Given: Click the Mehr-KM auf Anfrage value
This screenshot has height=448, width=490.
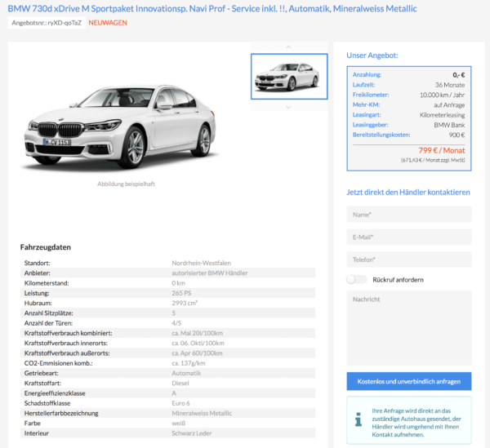Looking at the screenshot, I should (x=449, y=105).
